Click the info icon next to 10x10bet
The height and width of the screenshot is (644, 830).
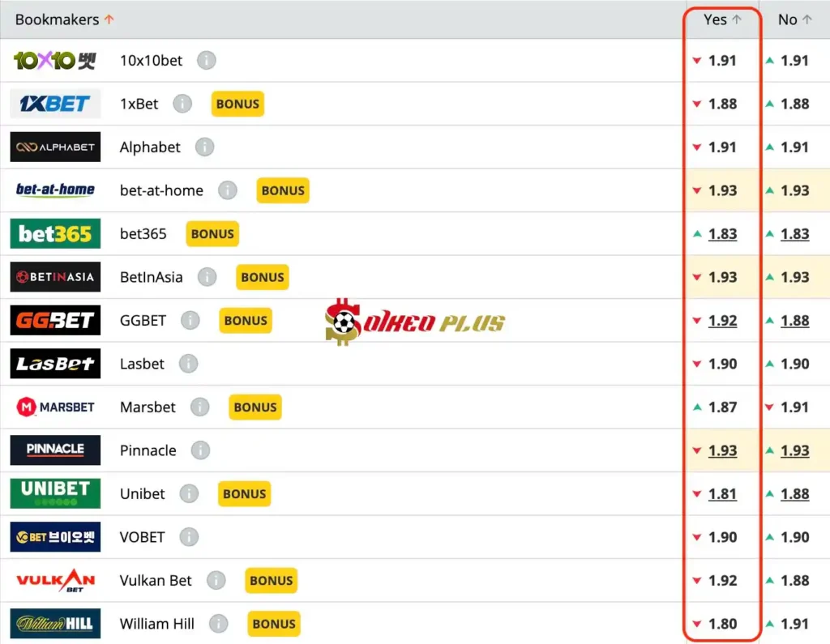point(207,61)
